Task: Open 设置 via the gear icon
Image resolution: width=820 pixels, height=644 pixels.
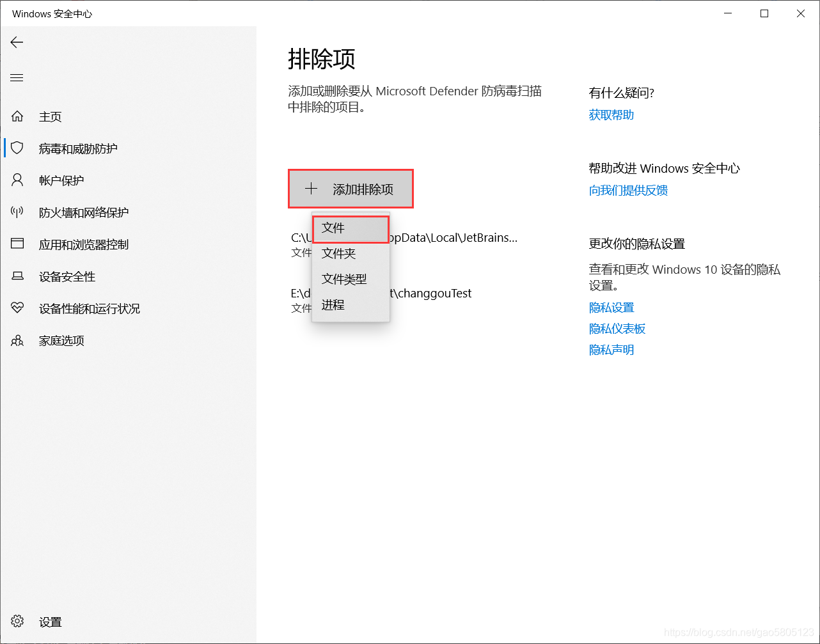Action: 17,621
